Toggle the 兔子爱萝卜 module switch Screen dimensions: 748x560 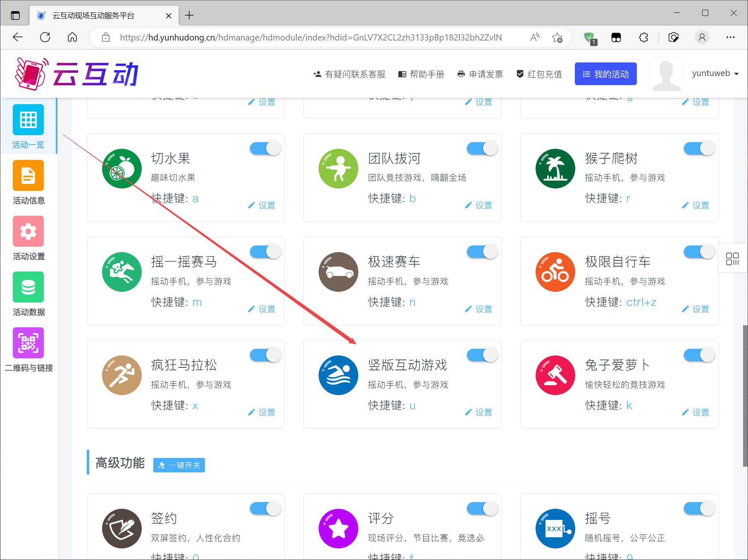click(699, 355)
